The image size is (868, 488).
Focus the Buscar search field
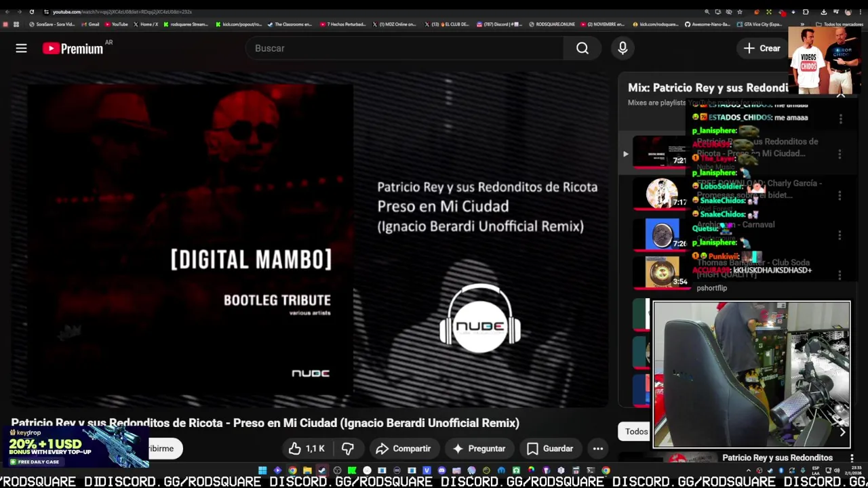pos(405,48)
